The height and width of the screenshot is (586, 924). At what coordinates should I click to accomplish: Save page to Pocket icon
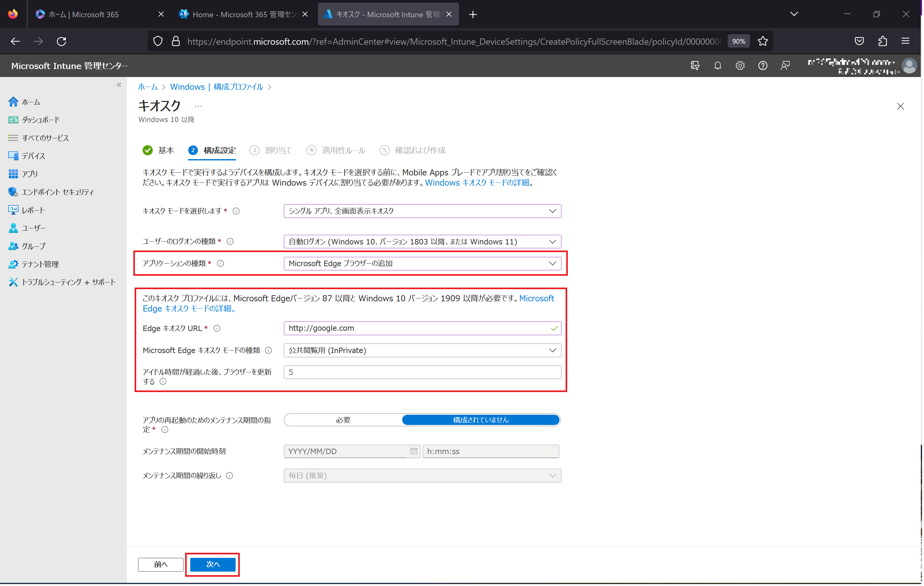[x=861, y=41]
